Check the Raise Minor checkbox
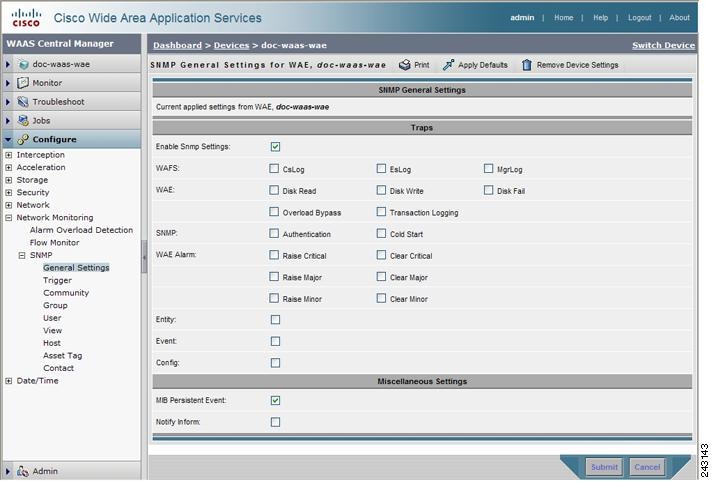The image size is (712, 481). coord(274,298)
